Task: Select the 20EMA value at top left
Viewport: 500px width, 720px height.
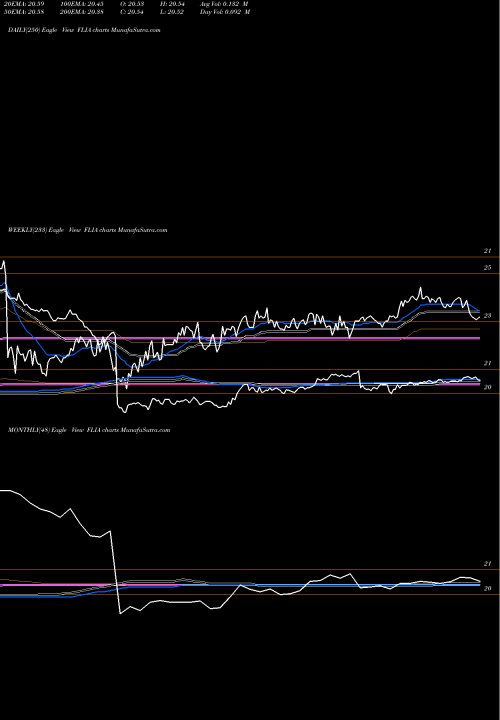Action: coord(24,4)
